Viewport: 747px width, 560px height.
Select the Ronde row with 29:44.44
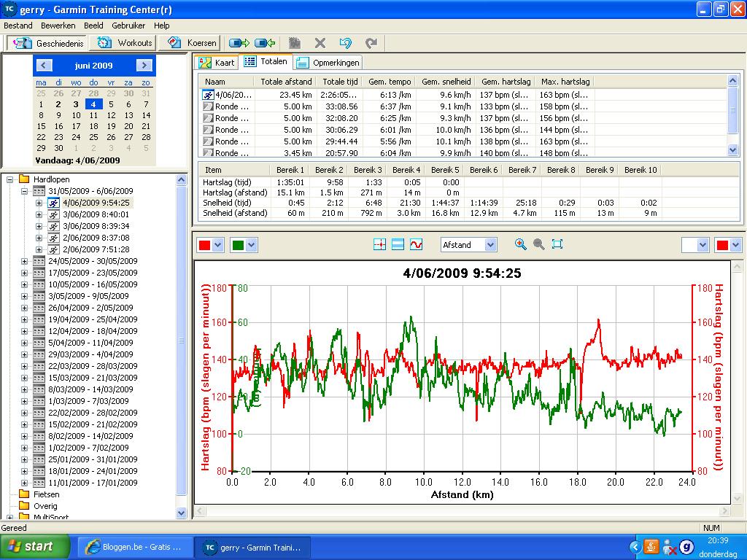(x=462, y=141)
